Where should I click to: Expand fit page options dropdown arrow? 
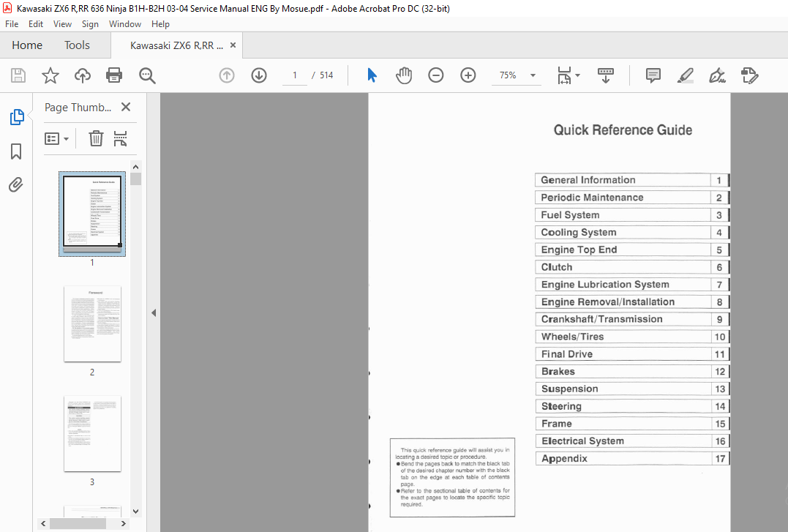tap(577, 75)
